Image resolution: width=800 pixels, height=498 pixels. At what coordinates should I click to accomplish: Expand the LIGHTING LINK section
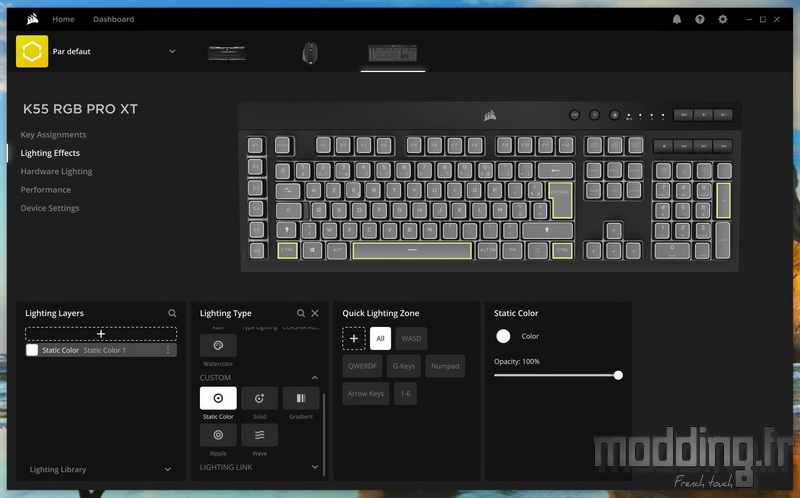click(314, 467)
